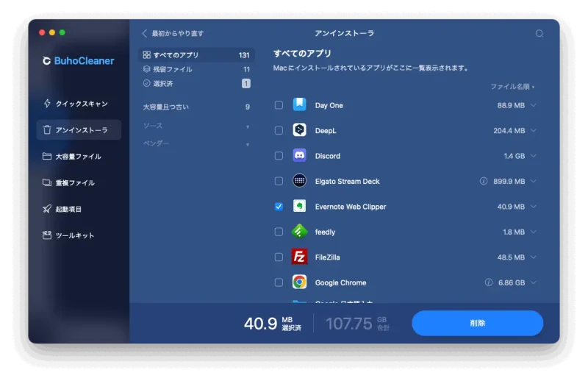Open 重複ファイル in the sidebar
The height and width of the screenshot is (381, 588).
(x=79, y=182)
